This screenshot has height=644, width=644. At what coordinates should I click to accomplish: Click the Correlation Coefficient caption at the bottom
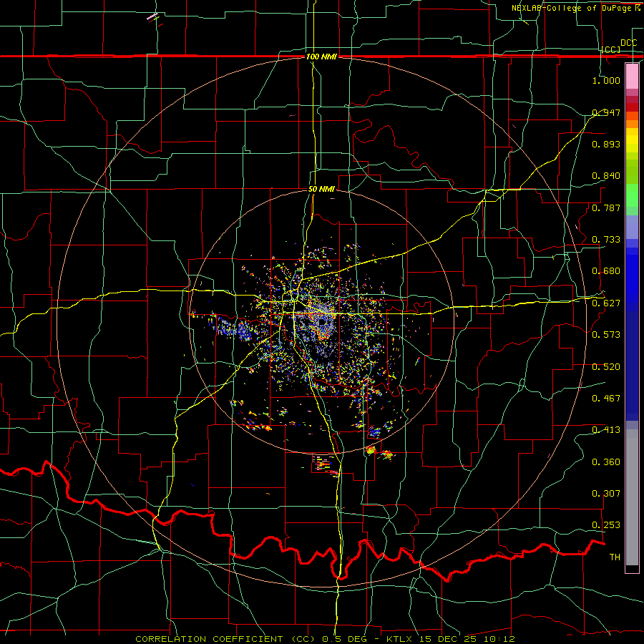(x=325, y=639)
